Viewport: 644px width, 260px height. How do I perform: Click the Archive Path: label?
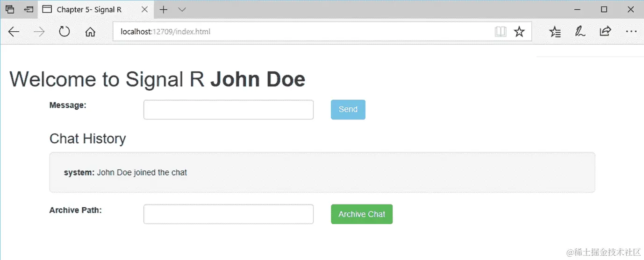tap(76, 210)
